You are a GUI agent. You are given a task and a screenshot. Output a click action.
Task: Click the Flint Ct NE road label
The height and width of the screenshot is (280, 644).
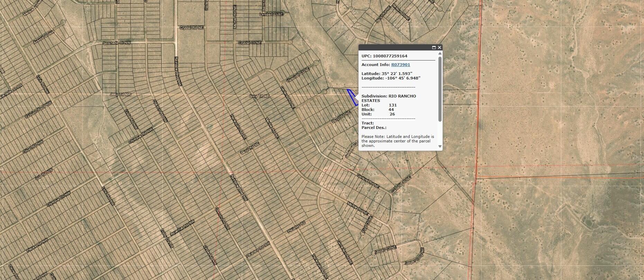[x=368, y=225]
